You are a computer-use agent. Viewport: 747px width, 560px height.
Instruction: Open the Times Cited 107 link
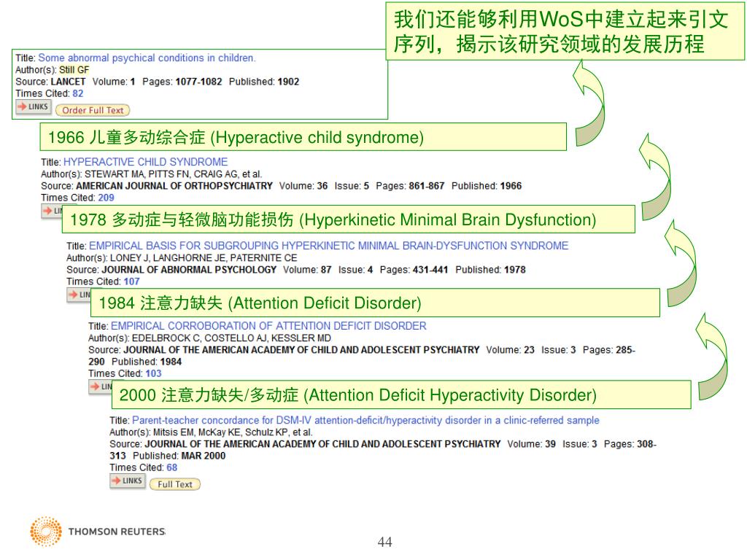[131, 281]
